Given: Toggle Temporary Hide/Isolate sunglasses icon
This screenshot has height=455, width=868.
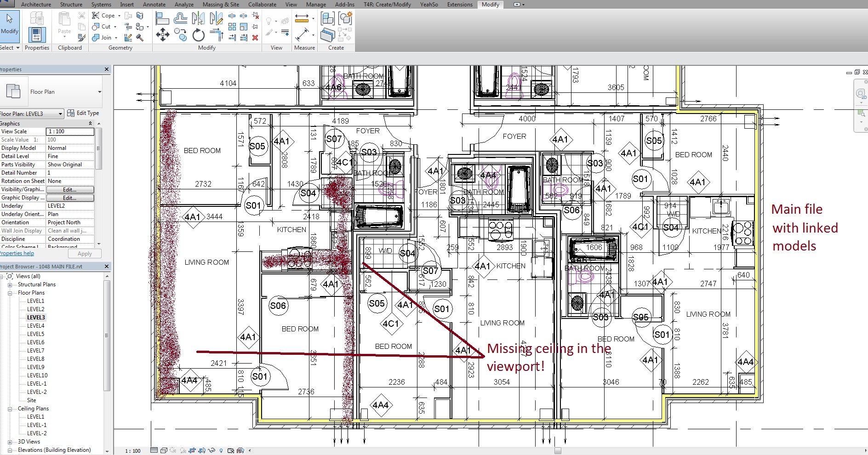Looking at the screenshot, I should 211,450.
